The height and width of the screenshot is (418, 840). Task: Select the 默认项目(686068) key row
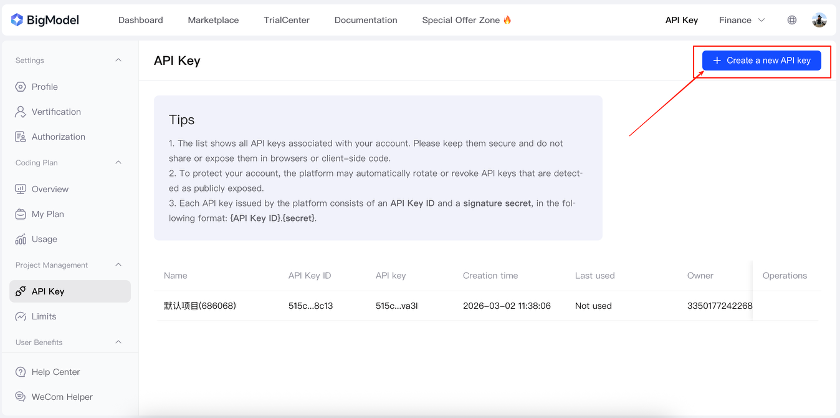point(198,306)
